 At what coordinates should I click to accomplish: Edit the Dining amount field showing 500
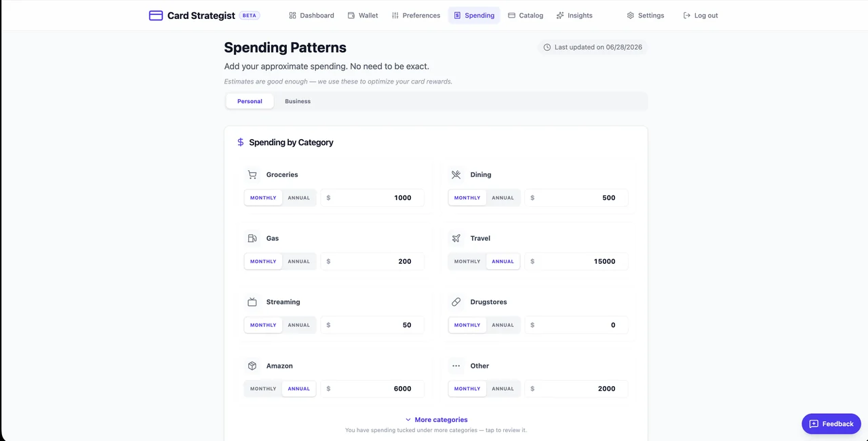[x=576, y=198]
